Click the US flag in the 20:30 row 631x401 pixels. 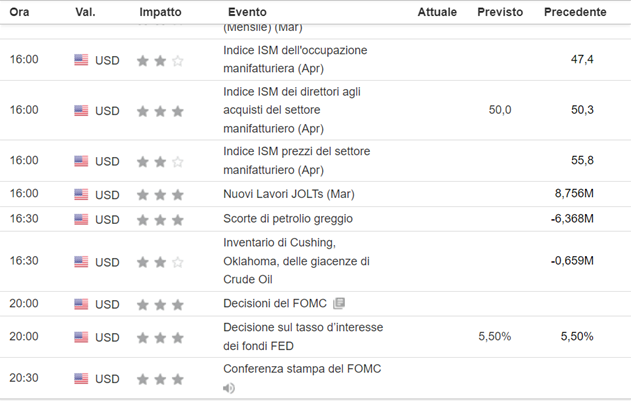[81, 378]
